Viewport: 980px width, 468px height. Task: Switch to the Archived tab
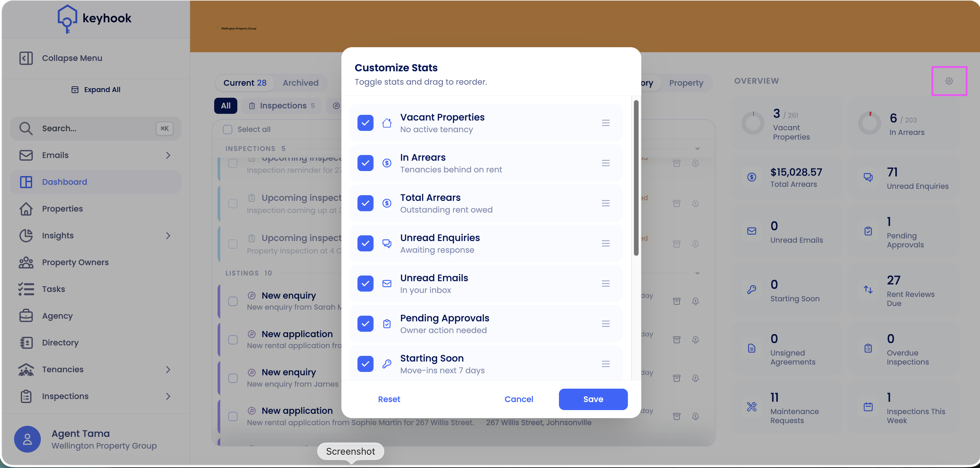pos(300,83)
